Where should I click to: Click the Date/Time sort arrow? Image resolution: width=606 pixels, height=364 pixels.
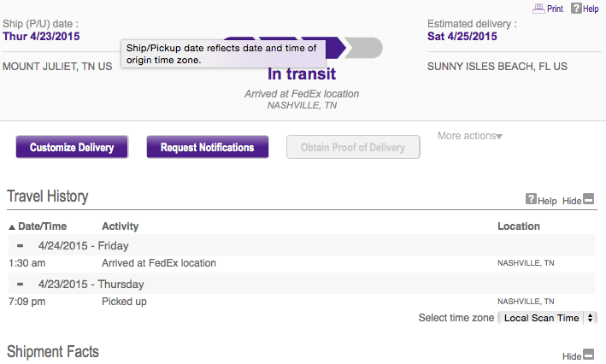tap(12, 226)
